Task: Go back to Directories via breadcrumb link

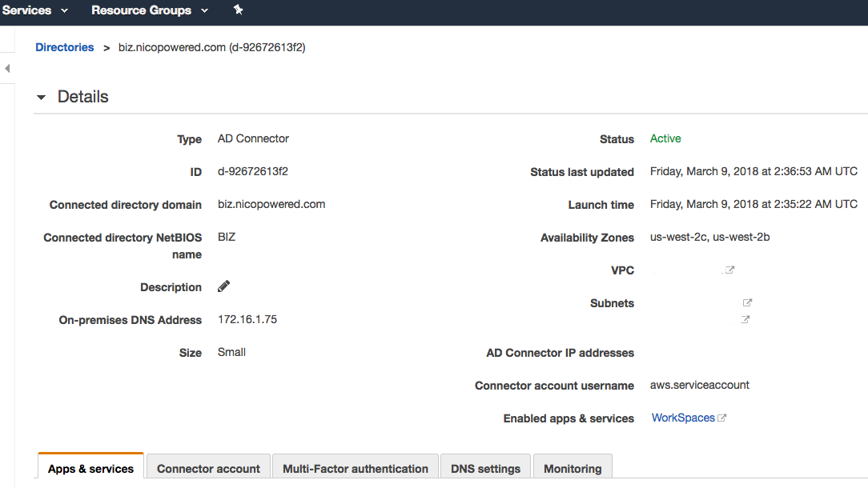Action: click(x=64, y=47)
